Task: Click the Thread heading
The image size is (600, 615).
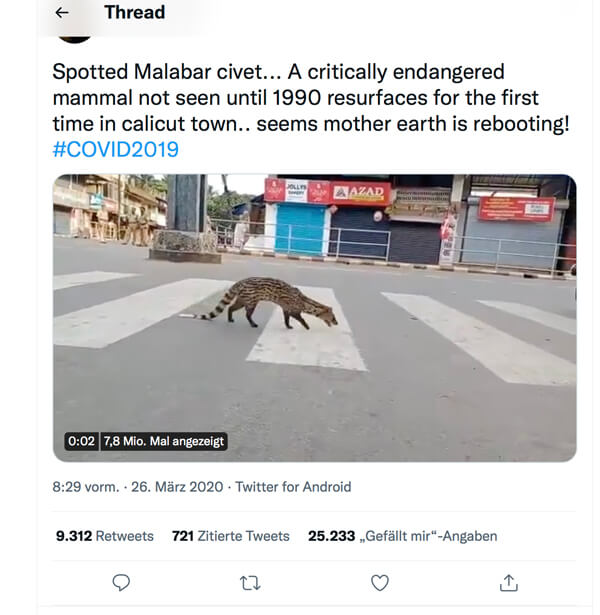Action: click(134, 13)
